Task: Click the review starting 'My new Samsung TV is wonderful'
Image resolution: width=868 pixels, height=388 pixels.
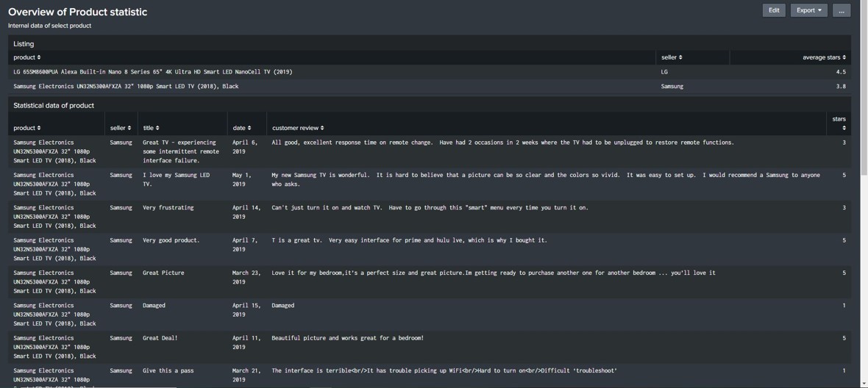Action: pyautogui.click(x=546, y=179)
